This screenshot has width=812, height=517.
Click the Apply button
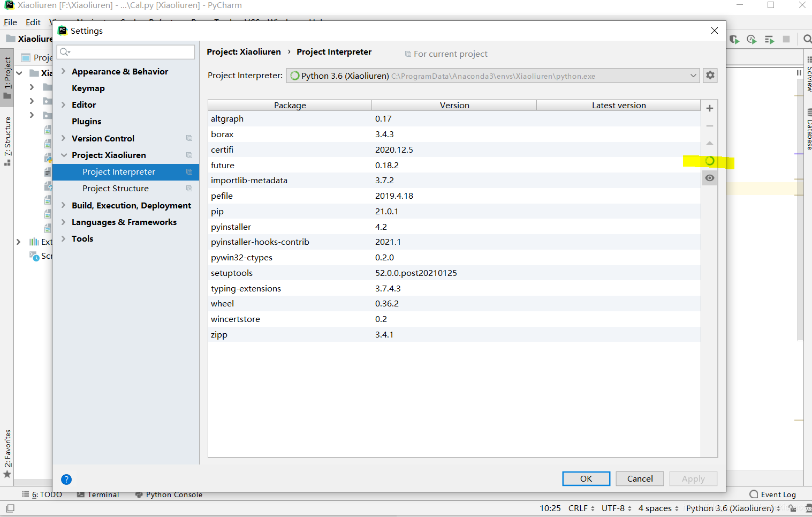693,479
